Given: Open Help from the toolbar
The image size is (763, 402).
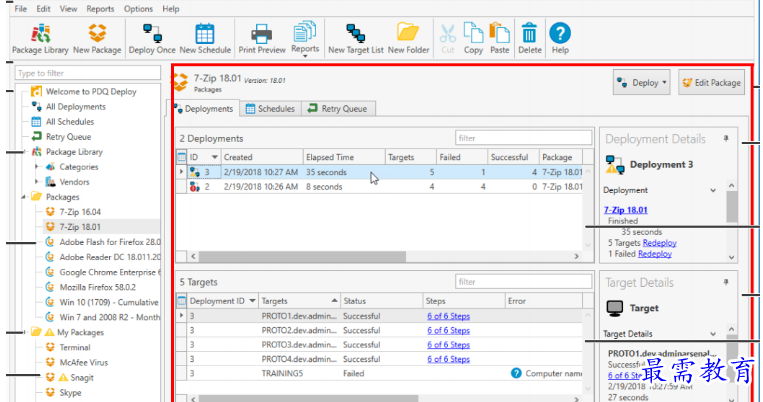Looking at the screenshot, I should tap(560, 38).
